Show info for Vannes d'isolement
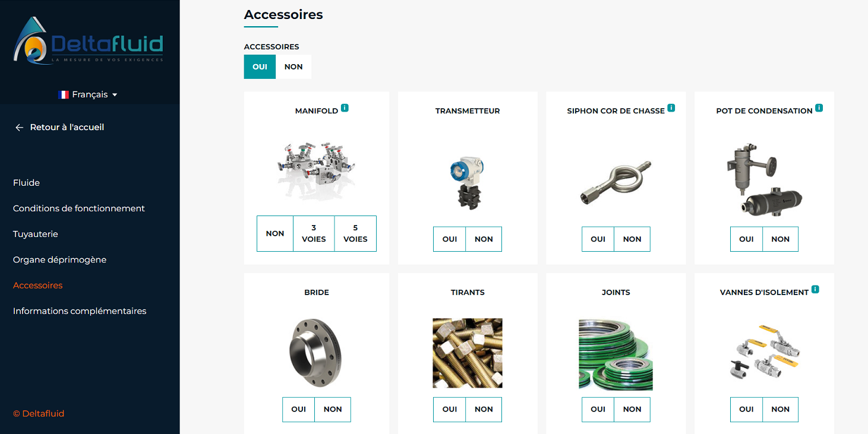The height and width of the screenshot is (434, 868). click(x=815, y=290)
